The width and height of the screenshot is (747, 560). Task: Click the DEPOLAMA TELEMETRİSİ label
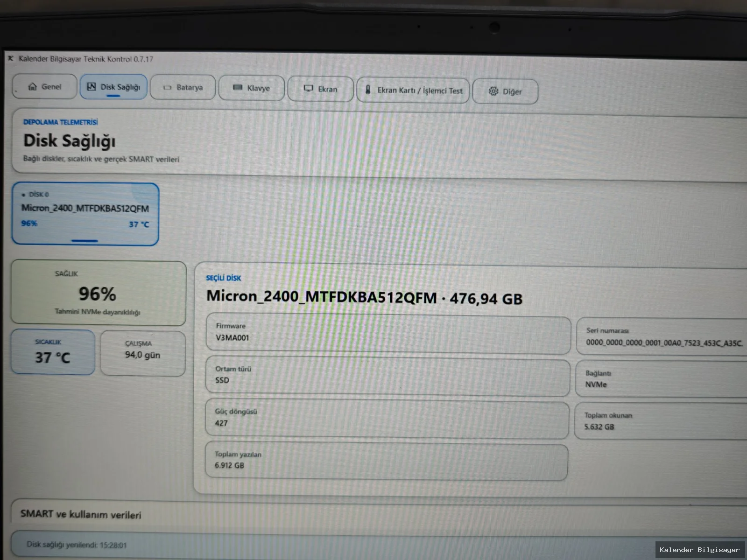[x=61, y=122]
